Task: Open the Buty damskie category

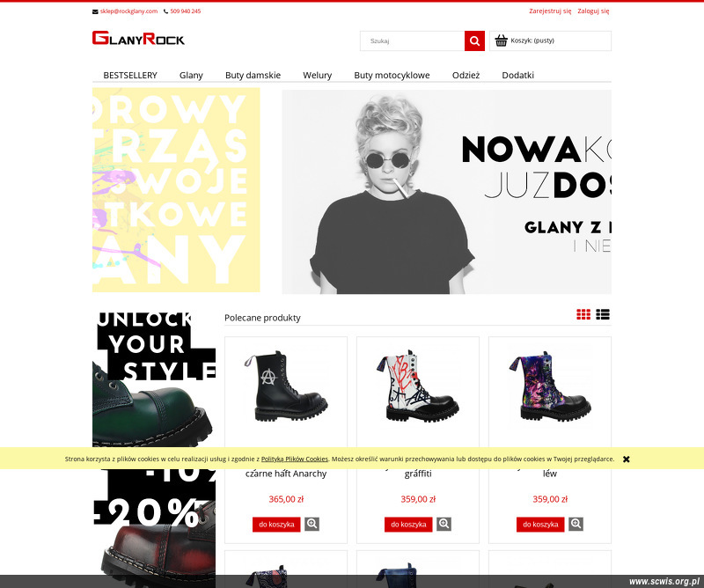Action: pos(253,75)
